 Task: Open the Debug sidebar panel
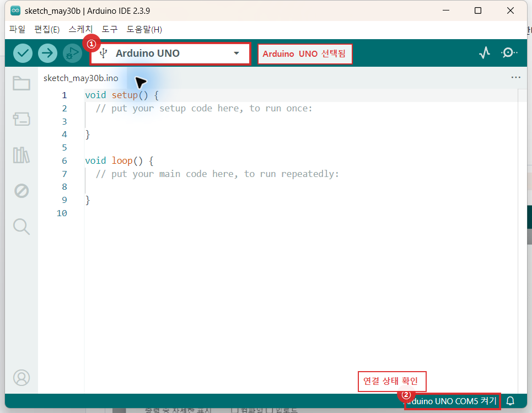click(22, 191)
